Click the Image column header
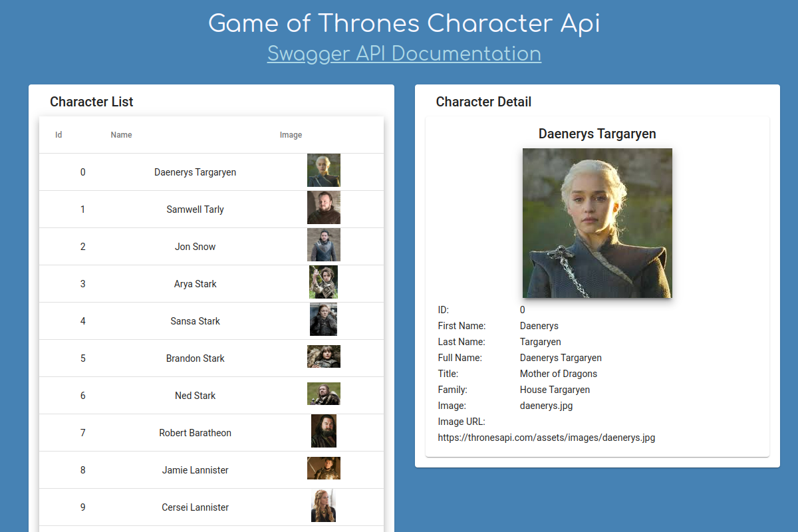The width and height of the screenshot is (798, 532). pyautogui.click(x=291, y=135)
